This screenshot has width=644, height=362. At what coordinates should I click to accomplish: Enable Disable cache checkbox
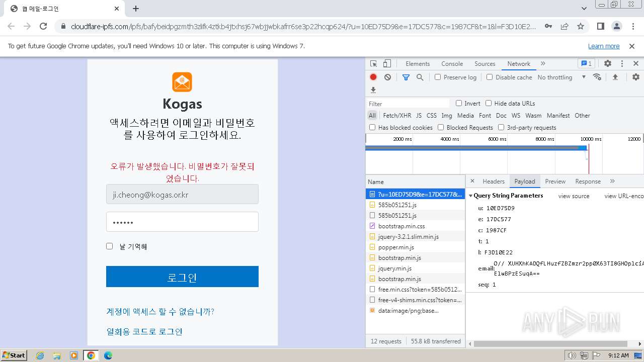click(490, 77)
